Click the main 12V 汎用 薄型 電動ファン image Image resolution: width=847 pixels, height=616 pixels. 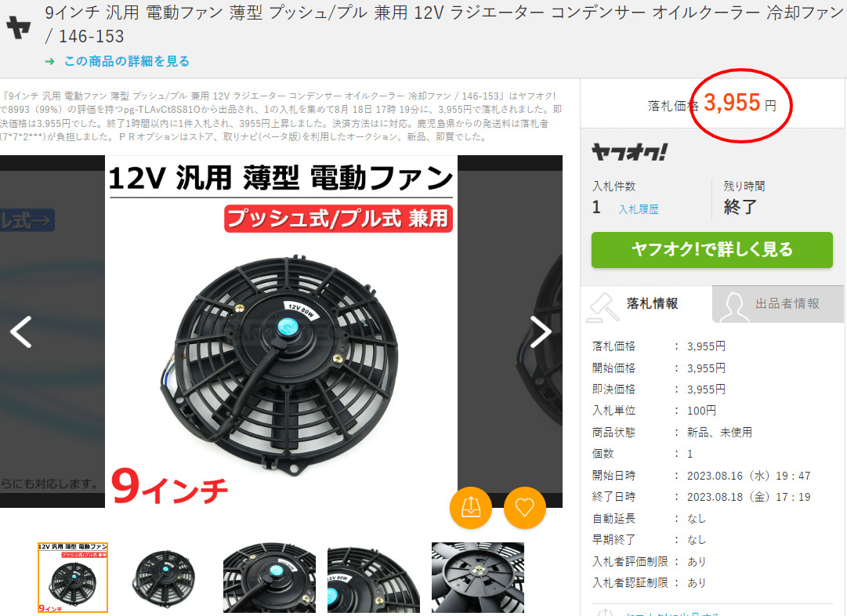[281, 332]
